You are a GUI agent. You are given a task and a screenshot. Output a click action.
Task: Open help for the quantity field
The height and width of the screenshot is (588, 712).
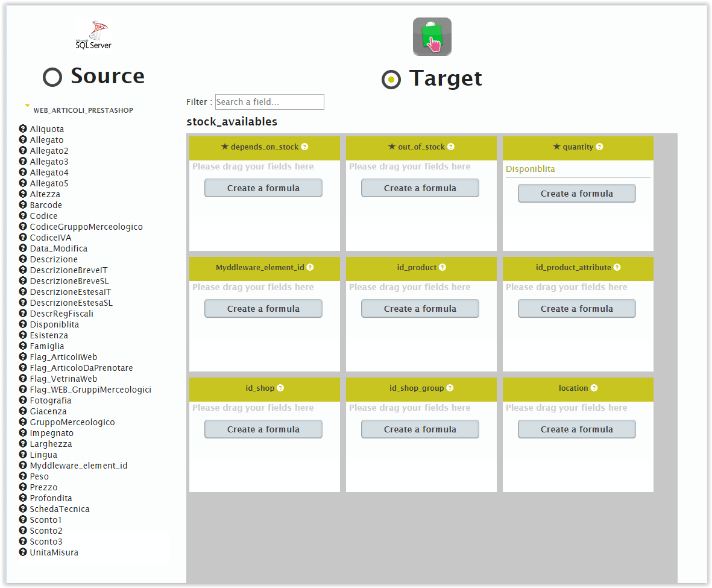tap(599, 147)
